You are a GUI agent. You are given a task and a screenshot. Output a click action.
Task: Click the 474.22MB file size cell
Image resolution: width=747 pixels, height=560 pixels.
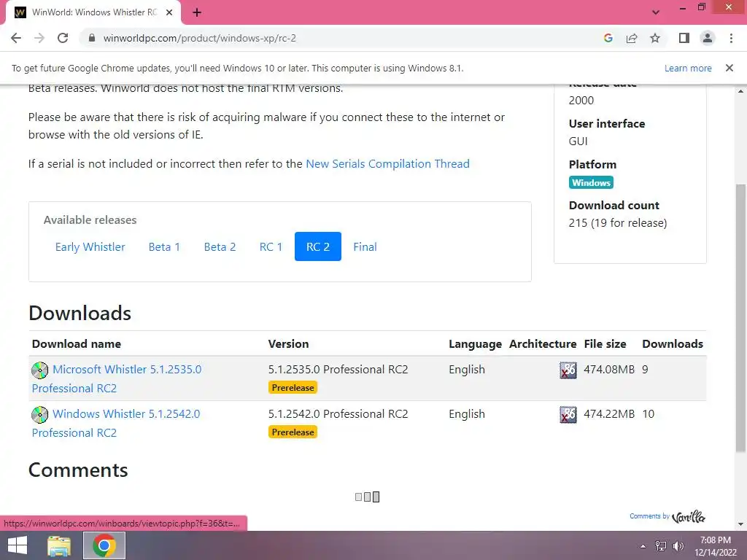(609, 414)
